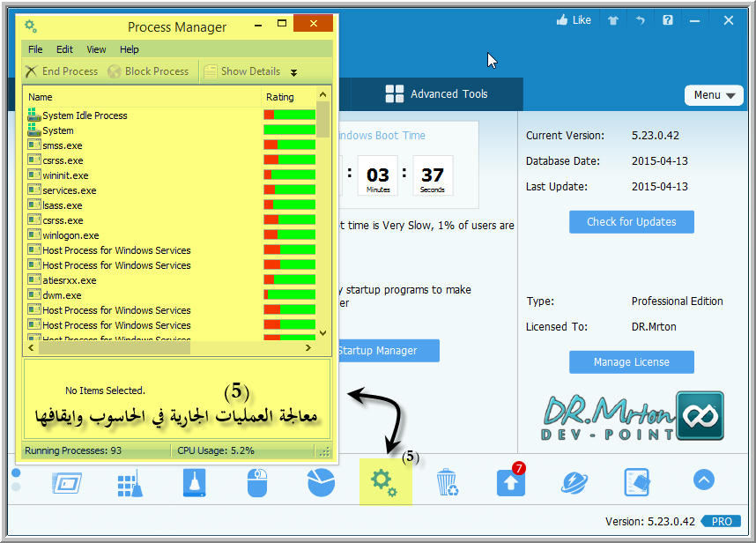Expand the Process Manager toolbar overflow chevron
This screenshot has width=756, height=543.
pos(293,72)
